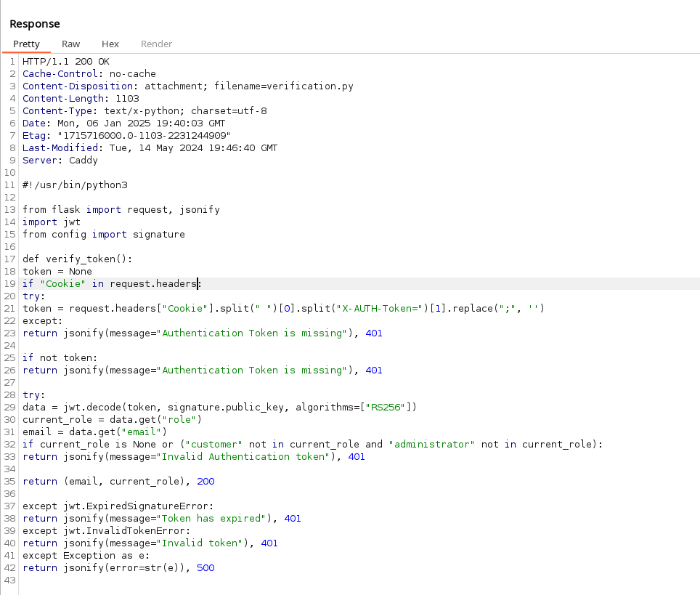The image size is (700, 595).
Task: Select the Render tab
Action: coord(156,44)
